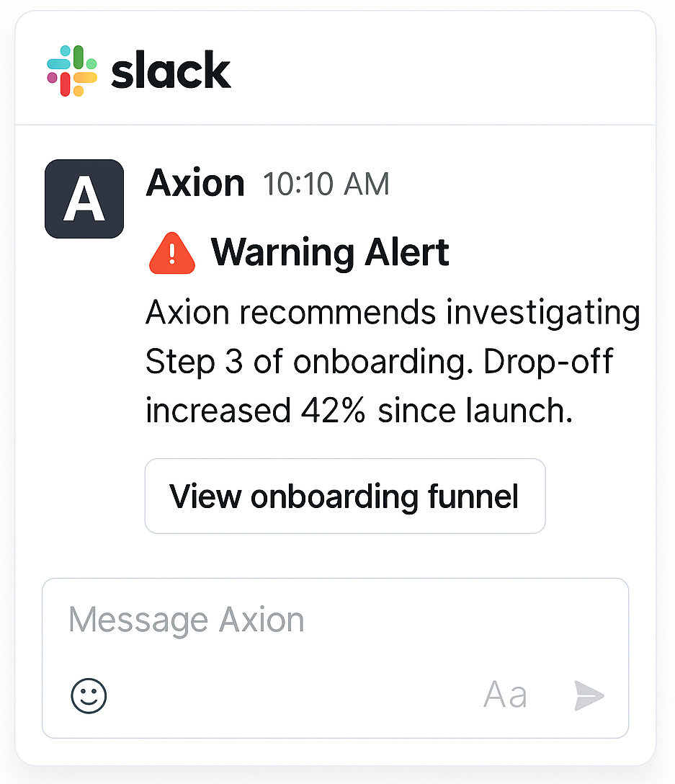
Task: Open the Axion sender name profile
Action: (x=195, y=183)
